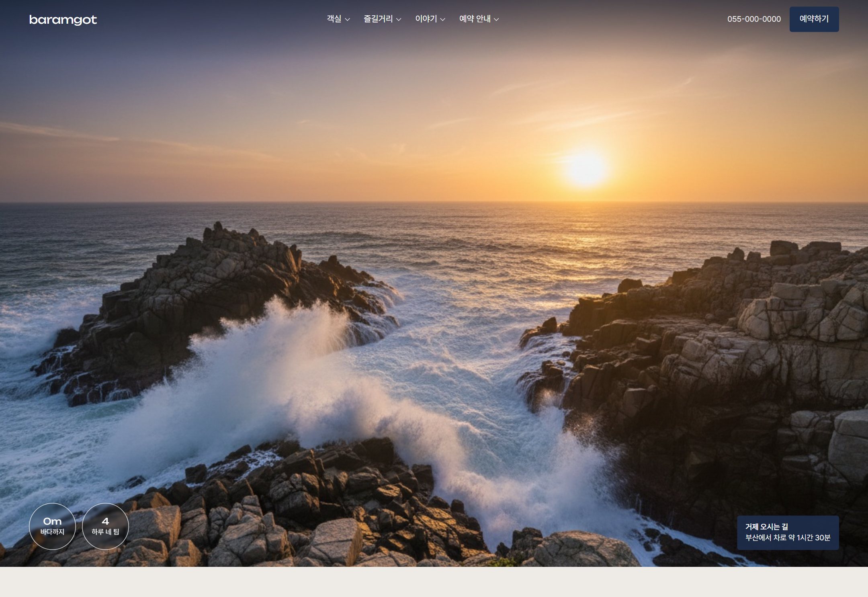Open the 예약 안내 menu
The image size is (868, 597).
tap(479, 19)
